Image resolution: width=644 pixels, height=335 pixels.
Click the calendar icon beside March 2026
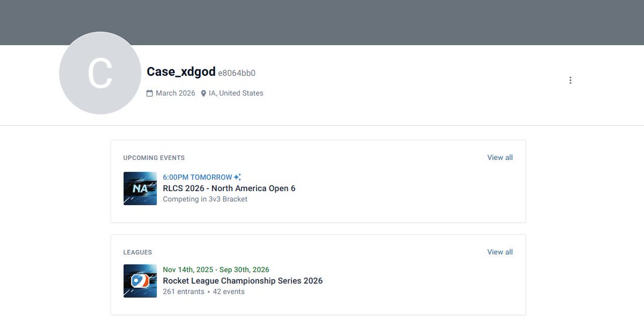[150, 93]
